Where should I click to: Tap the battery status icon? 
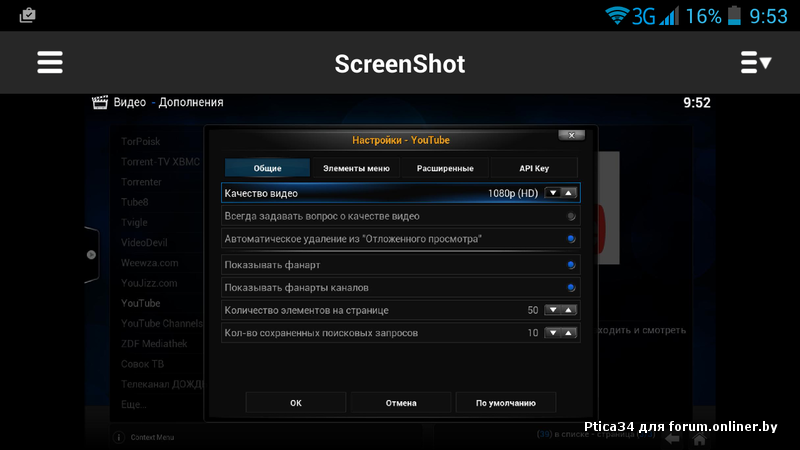[x=734, y=15]
